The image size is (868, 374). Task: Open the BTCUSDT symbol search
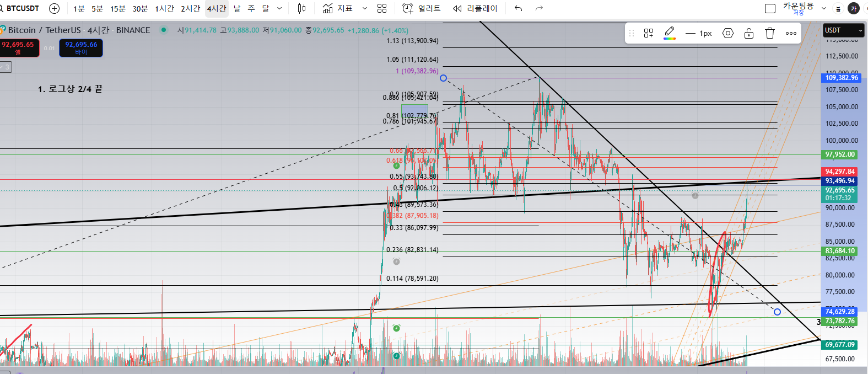[x=20, y=8]
